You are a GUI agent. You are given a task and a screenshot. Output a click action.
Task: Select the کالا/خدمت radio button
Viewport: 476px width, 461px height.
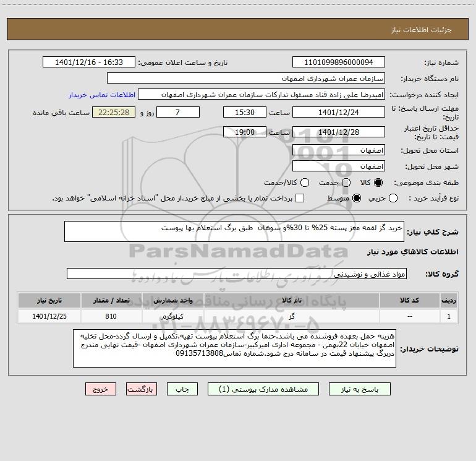pos(305,183)
